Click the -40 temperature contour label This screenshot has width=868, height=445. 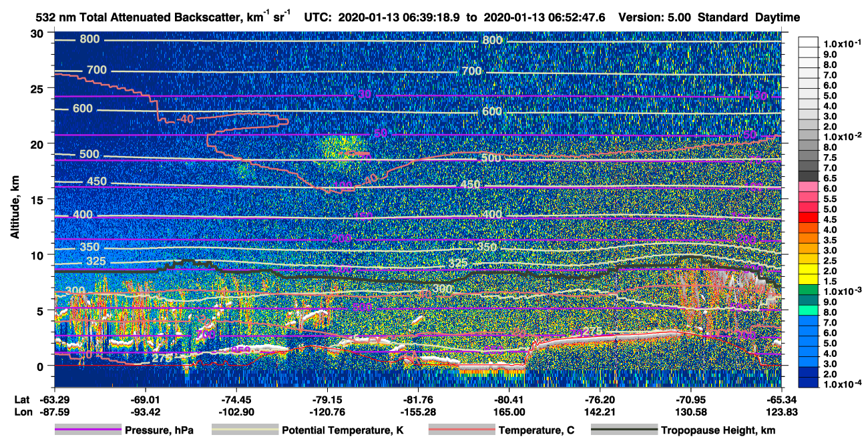coord(184,119)
